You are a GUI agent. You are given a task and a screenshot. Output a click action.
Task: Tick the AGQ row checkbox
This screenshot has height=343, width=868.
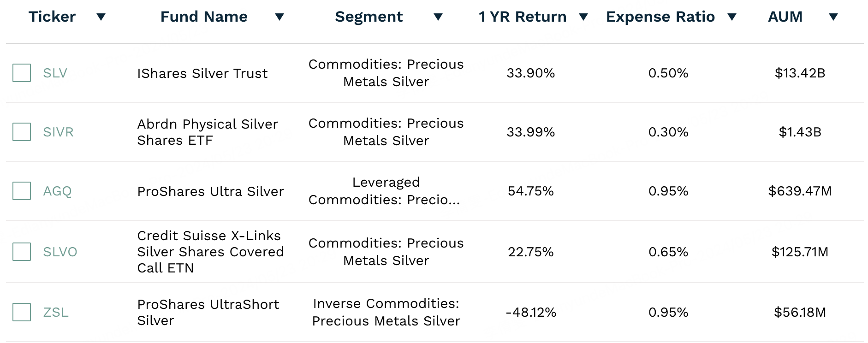(22, 191)
